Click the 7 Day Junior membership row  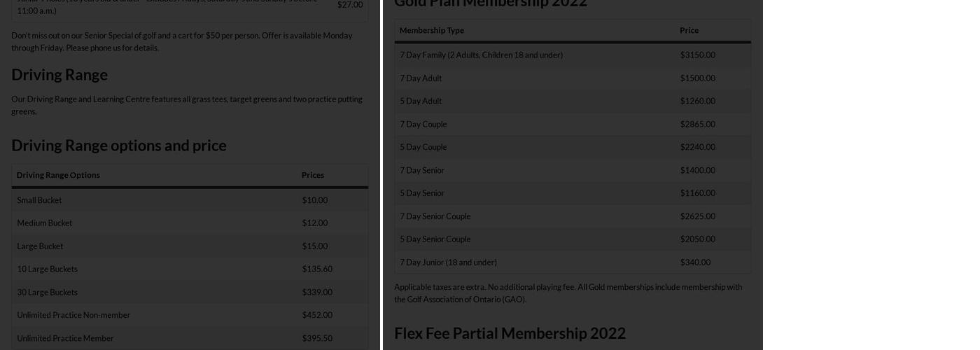coord(448,262)
